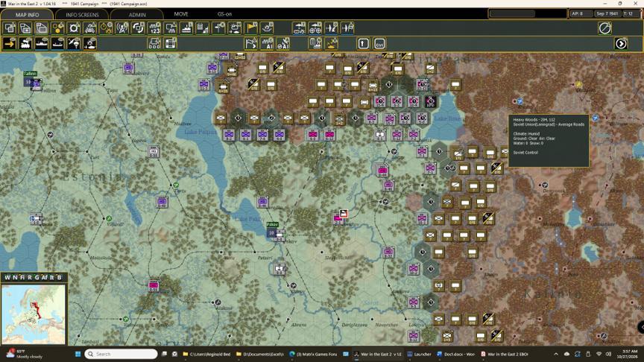Screen dimensions: 644x362
Task: Click the 123 unit values icon
Action: coord(154,28)
